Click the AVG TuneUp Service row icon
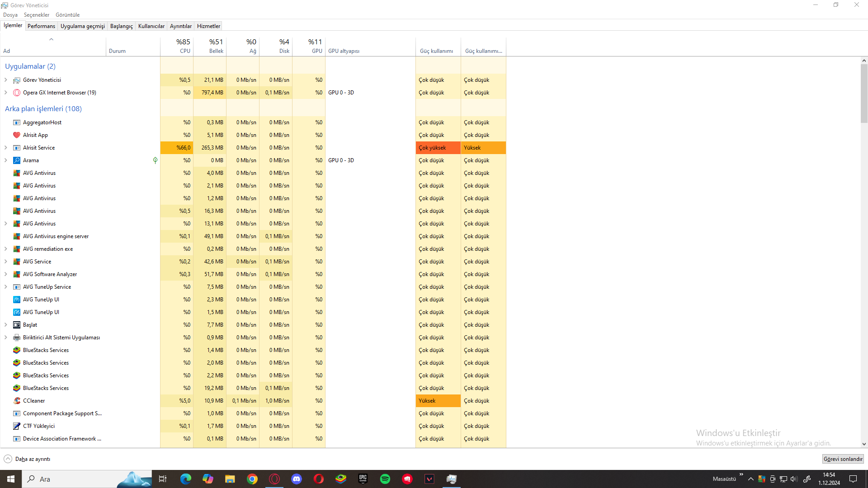 (x=17, y=287)
